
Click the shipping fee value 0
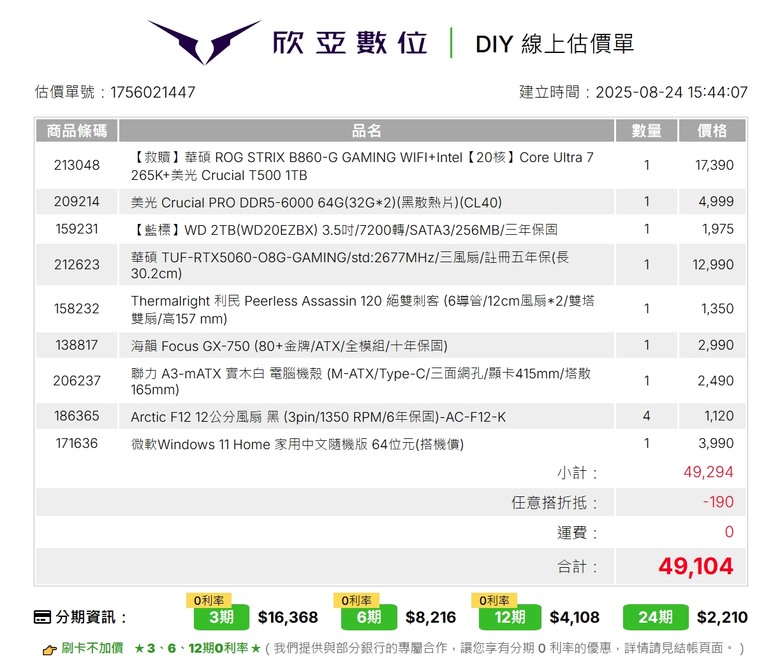(729, 532)
